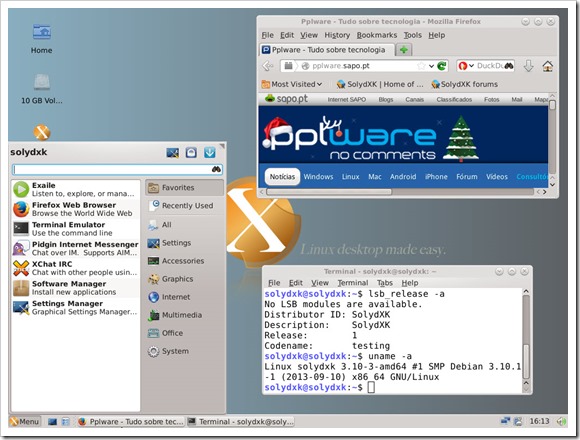The width and height of the screenshot is (580, 440).
Task: Launch XChat IRC from favorites
Action: (x=75, y=268)
